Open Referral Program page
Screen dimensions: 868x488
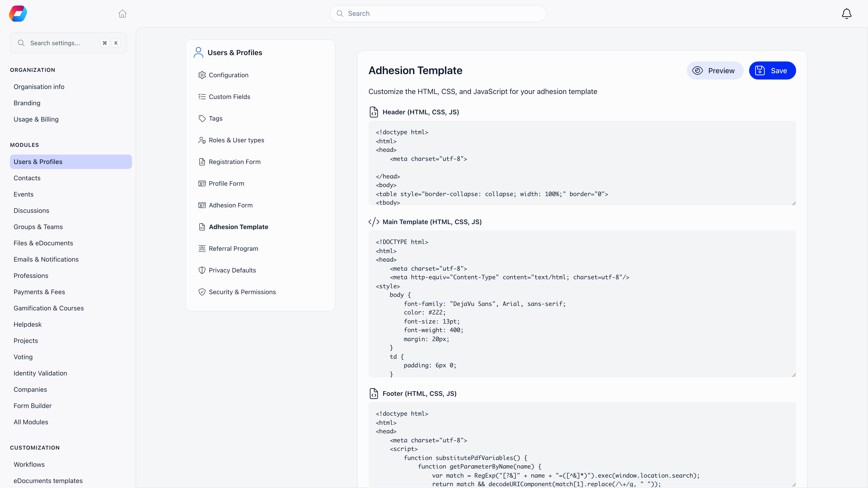pos(234,249)
